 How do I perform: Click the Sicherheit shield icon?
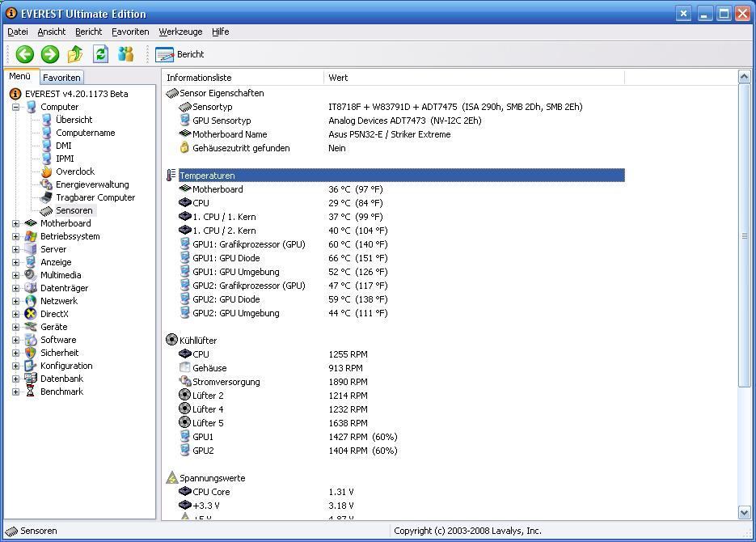(31, 353)
